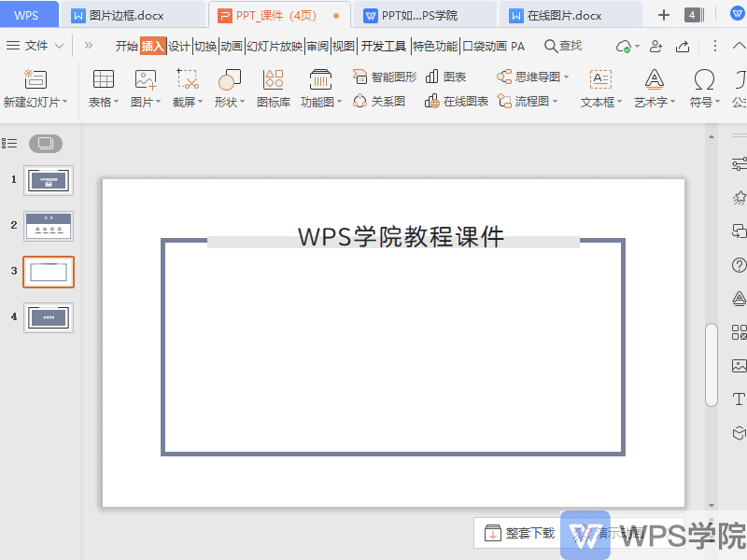
Task: Click the Symbol (符号) omega icon
Action: click(x=704, y=79)
